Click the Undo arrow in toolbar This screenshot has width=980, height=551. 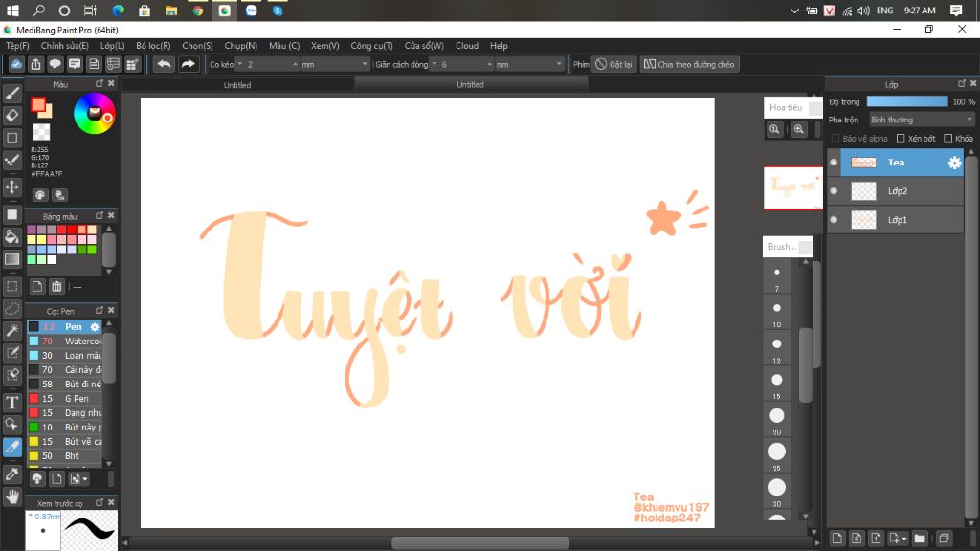(x=164, y=64)
